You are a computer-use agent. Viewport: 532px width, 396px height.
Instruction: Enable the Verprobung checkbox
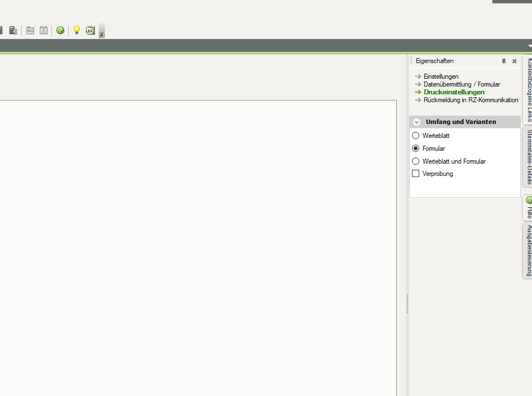tap(415, 174)
